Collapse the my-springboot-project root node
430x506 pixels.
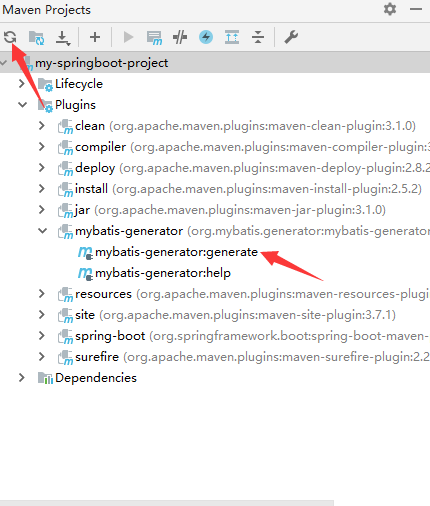[4, 62]
